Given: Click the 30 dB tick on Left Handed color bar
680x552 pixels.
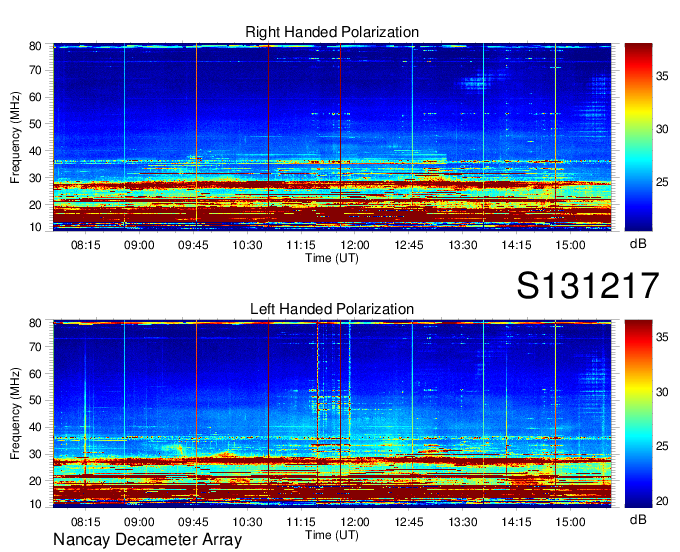Looking at the screenshot, I should pyautogui.click(x=662, y=392).
